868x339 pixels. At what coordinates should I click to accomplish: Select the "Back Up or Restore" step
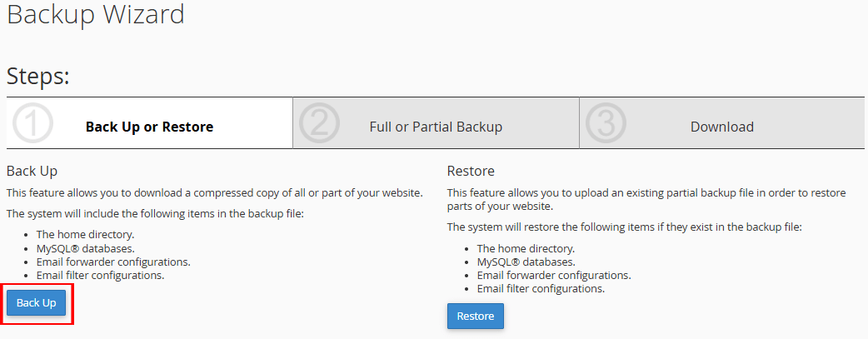coord(149,127)
